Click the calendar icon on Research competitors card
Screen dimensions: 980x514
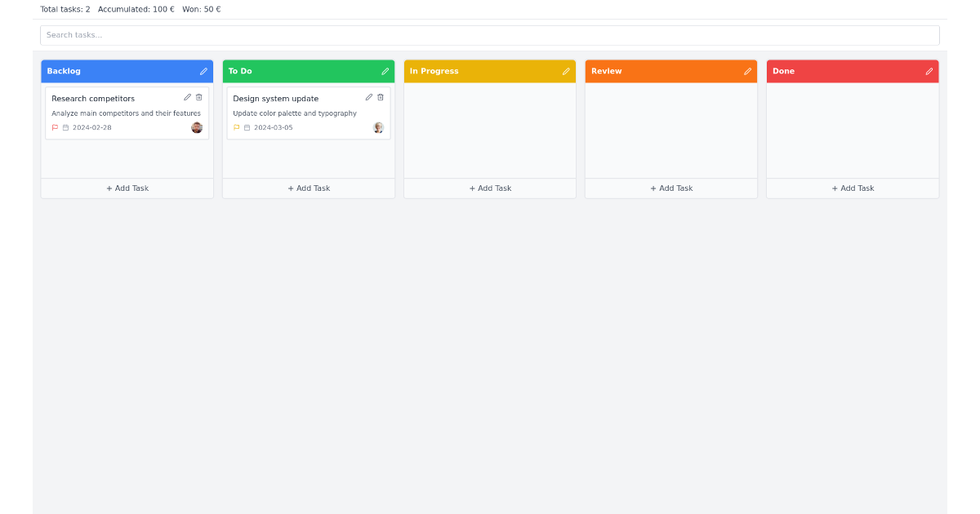[x=66, y=127]
